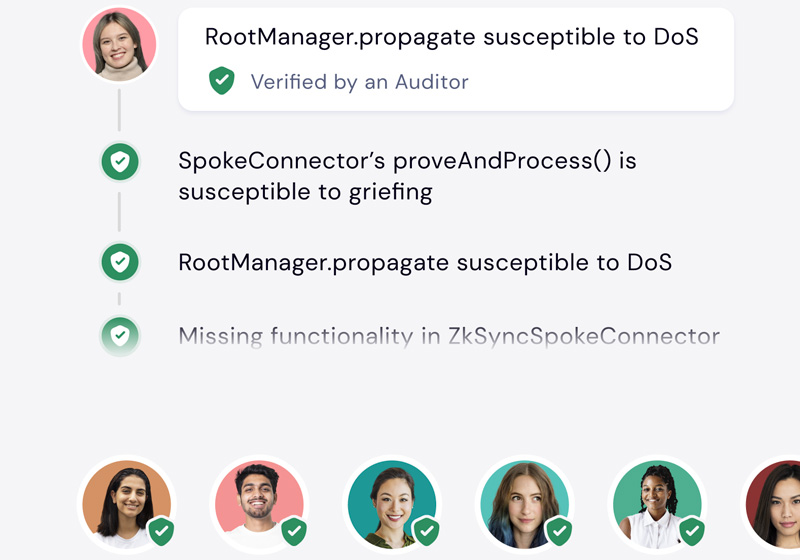Open the pink-background bearded man's avatar
Viewport: 800px width, 560px height.
coord(259,504)
